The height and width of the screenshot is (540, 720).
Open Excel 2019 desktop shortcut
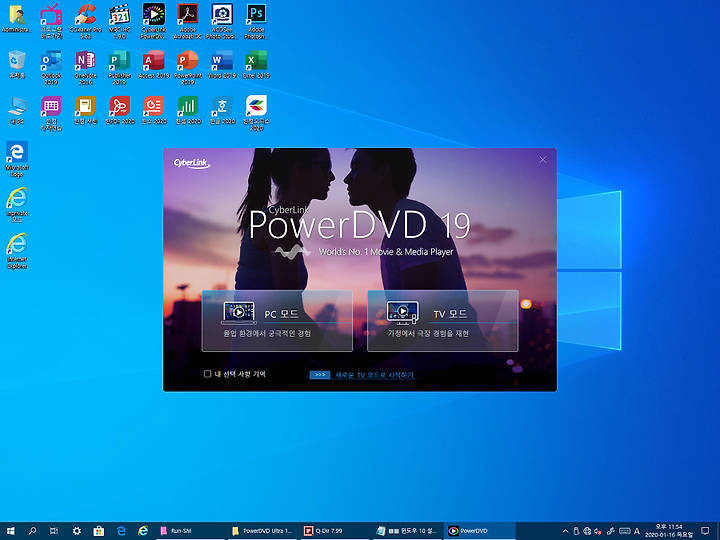256,64
